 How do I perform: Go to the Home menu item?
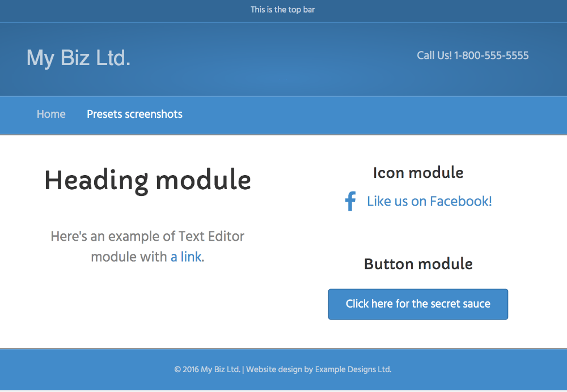[51, 114]
